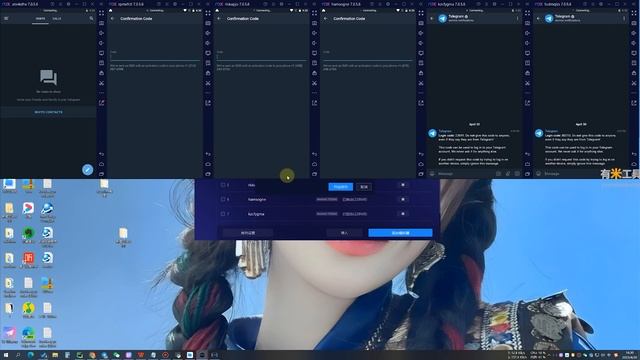This screenshot has width=640, height=360.
Task: Click fullscreen icon on third emulator sidebar
Action: click(x=314, y=13)
